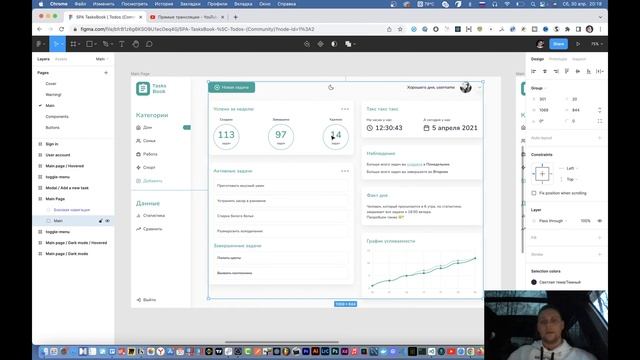This screenshot has height=360, width=640.
Task: Toggle layer visibility eye in Layer section
Action: pos(600,221)
